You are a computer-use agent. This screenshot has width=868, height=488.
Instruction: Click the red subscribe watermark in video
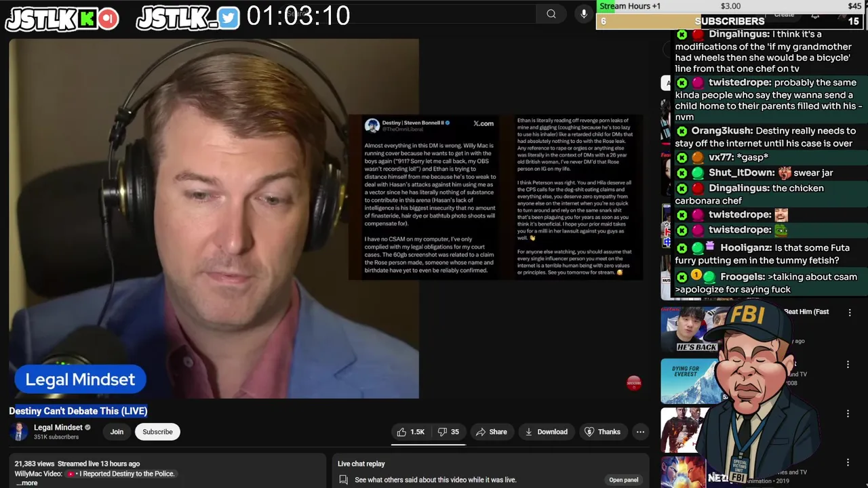click(633, 383)
